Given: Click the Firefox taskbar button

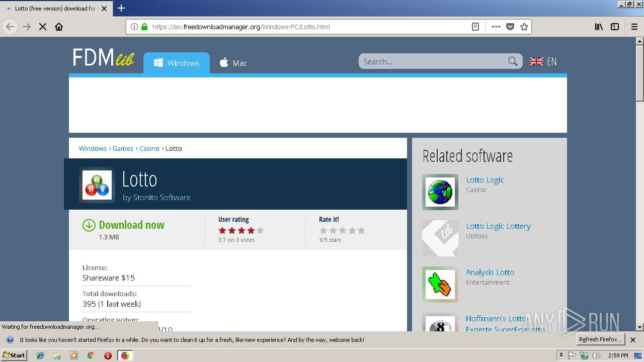Looking at the screenshot, I should (x=125, y=355).
